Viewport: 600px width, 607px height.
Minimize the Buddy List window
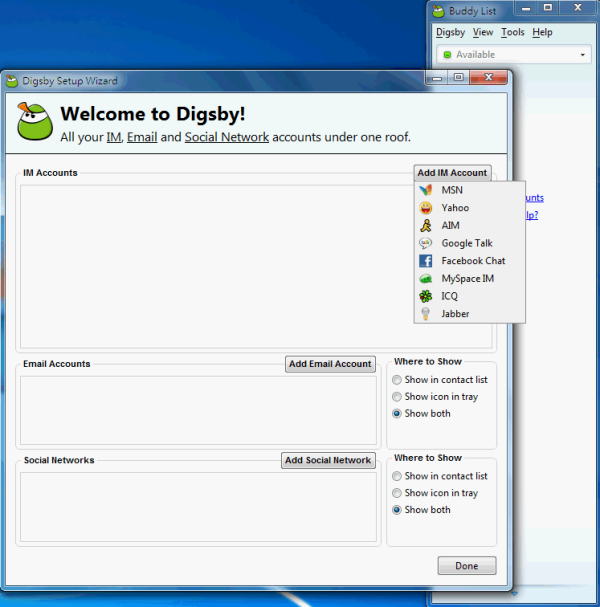coord(526,8)
